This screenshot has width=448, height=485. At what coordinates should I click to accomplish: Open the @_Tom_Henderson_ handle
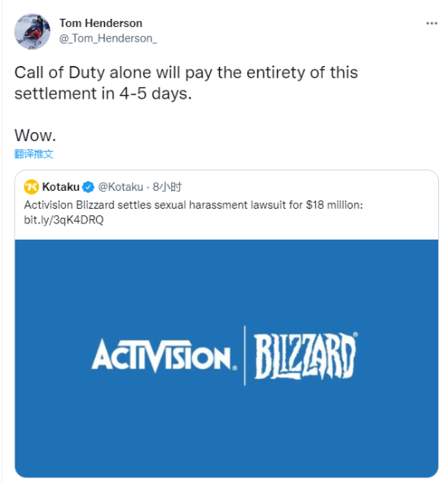[x=108, y=38]
